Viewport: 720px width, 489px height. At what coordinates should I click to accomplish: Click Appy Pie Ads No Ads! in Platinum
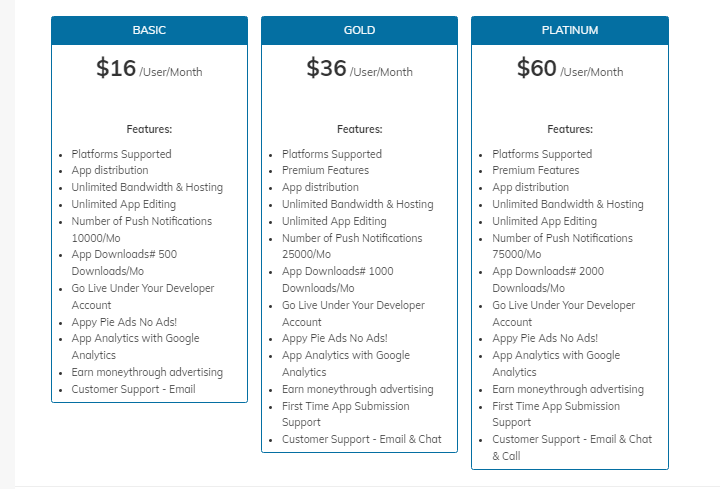pyautogui.click(x=545, y=338)
